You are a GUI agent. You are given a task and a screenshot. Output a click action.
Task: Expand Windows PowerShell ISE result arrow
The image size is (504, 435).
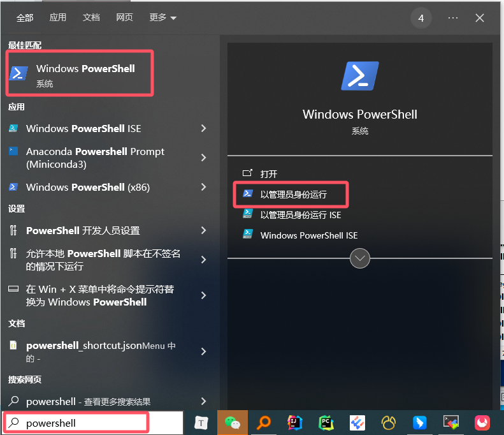203,128
